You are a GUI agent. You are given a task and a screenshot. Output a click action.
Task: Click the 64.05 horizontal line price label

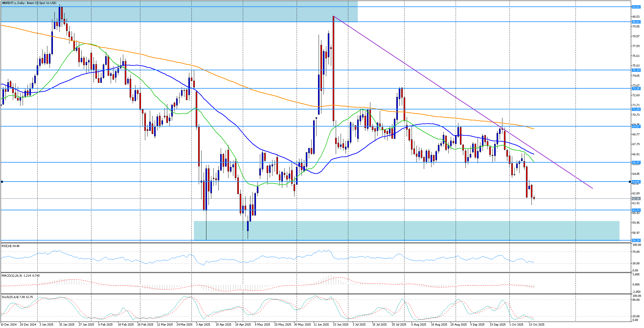636,182
